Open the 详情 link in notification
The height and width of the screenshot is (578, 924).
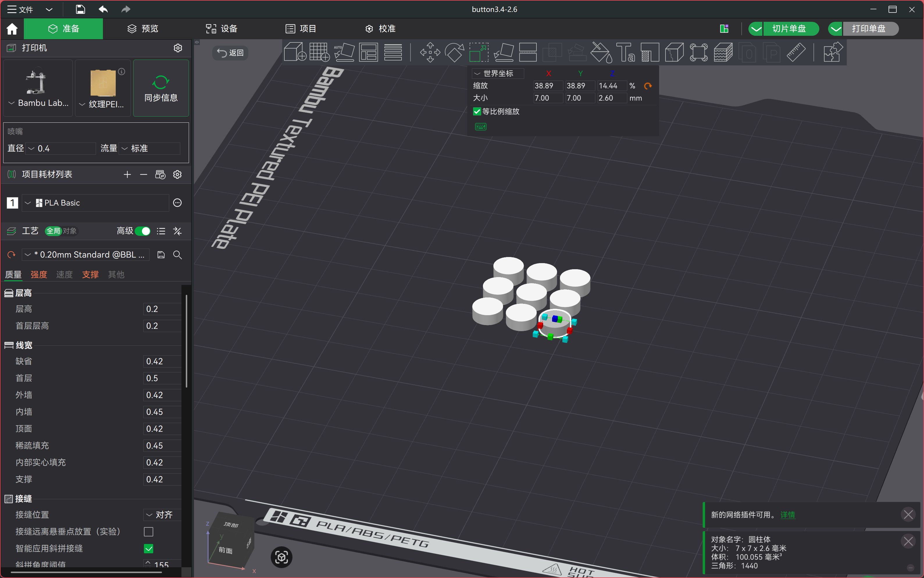click(x=787, y=515)
